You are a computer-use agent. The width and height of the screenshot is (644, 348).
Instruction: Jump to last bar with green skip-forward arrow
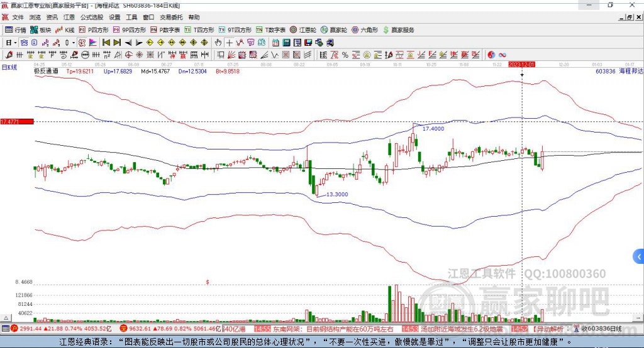coord(117,43)
